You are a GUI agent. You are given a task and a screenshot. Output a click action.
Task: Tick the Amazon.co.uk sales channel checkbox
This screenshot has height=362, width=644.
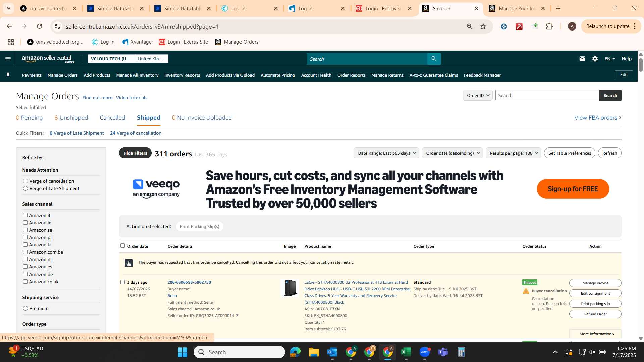point(25,282)
